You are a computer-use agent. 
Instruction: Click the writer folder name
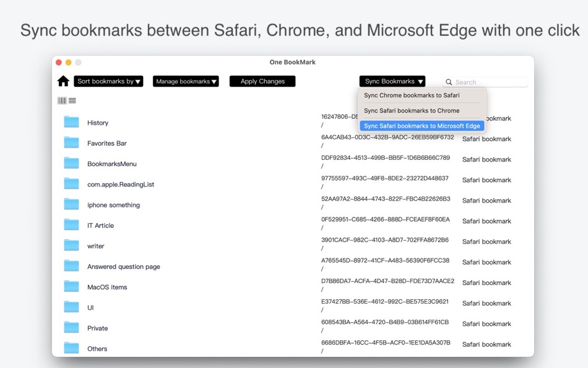(95, 247)
